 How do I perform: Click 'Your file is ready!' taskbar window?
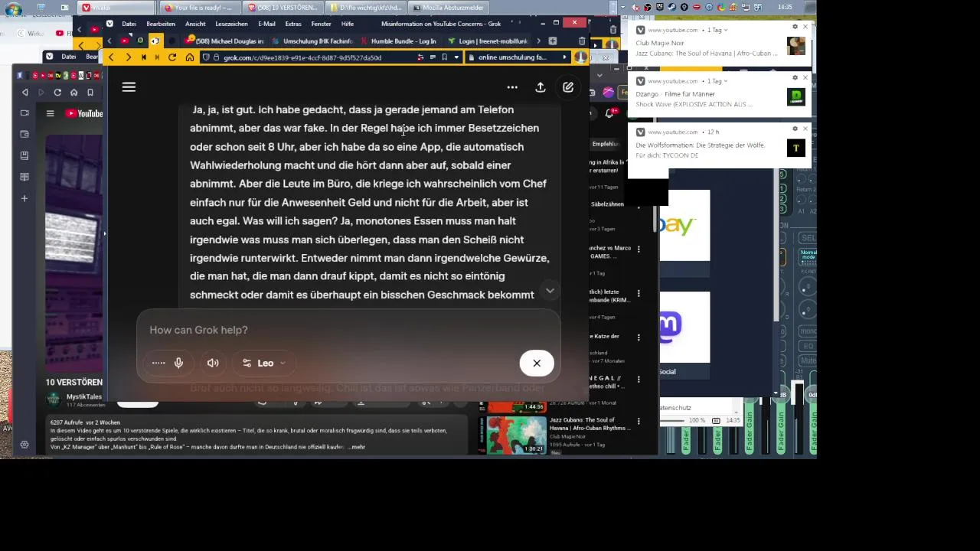coord(201,8)
